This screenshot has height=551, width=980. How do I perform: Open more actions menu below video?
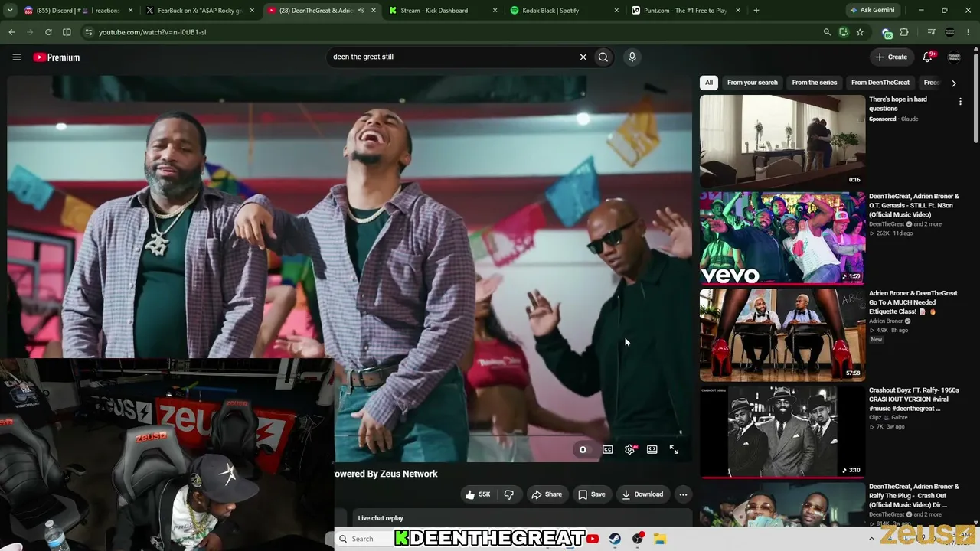(x=683, y=494)
